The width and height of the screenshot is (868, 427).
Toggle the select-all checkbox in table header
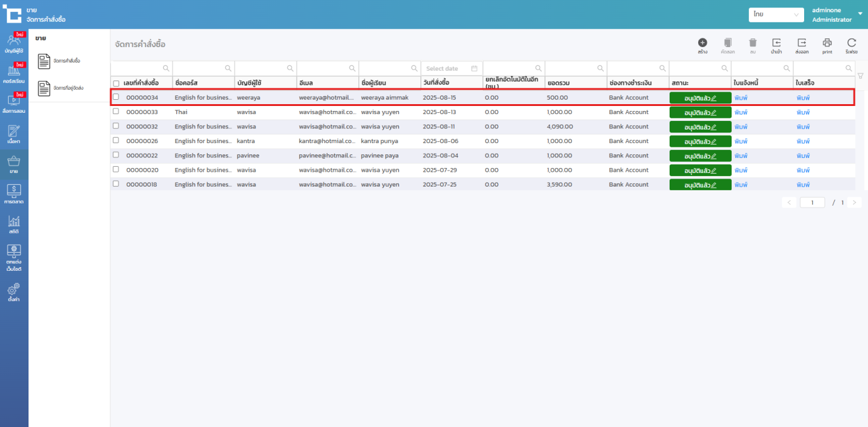[x=116, y=83]
